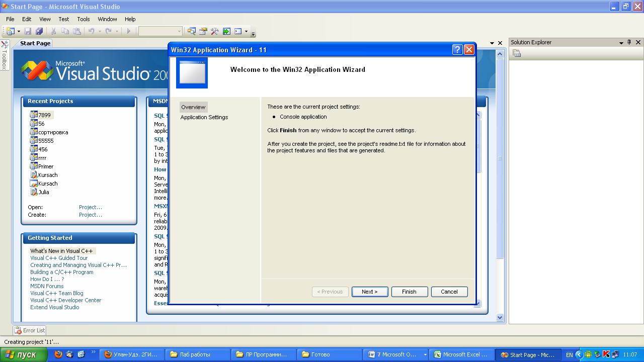Click the green arrow toolbar icon

(x=226, y=31)
